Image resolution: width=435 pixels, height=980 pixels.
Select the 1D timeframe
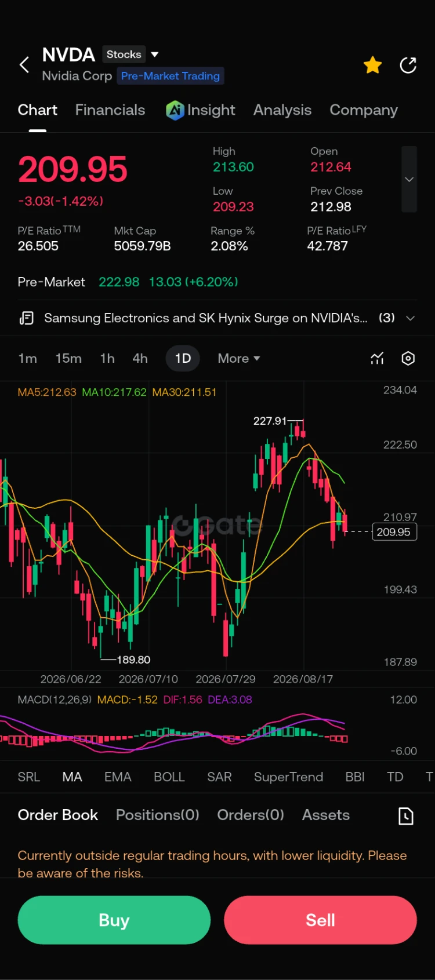coord(183,358)
